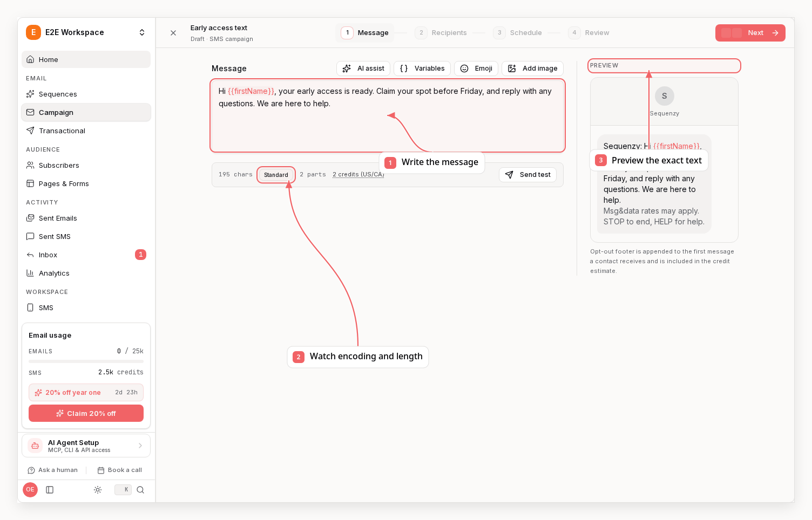Click the K keyboard shortcut badge
The width and height of the screenshot is (812, 520).
[x=123, y=490]
